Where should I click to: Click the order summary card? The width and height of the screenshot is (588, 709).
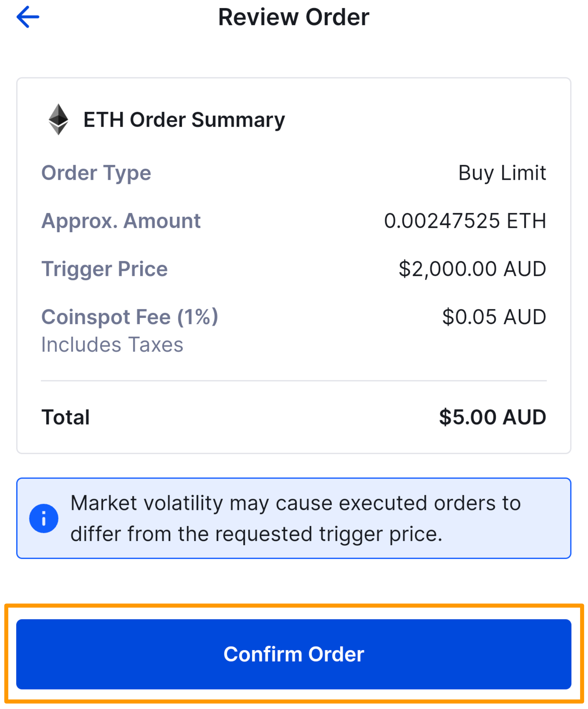click(294, 263)
